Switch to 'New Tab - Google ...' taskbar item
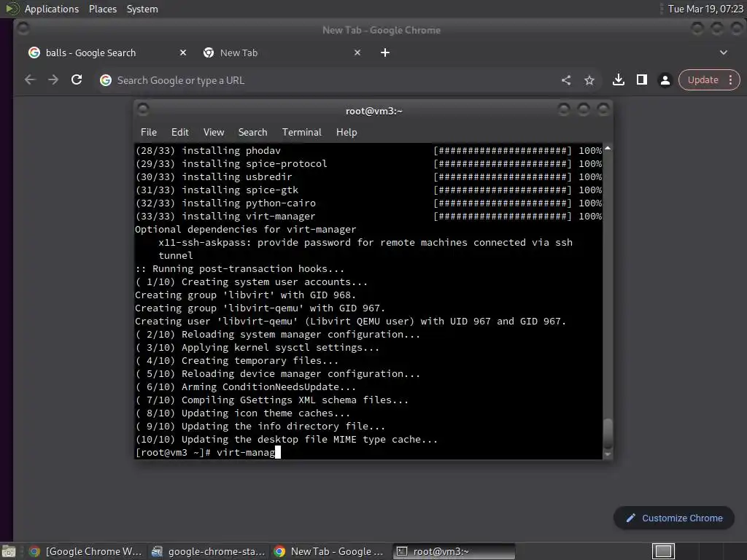This screenshot has width=747, height=560. click(330, 551)
